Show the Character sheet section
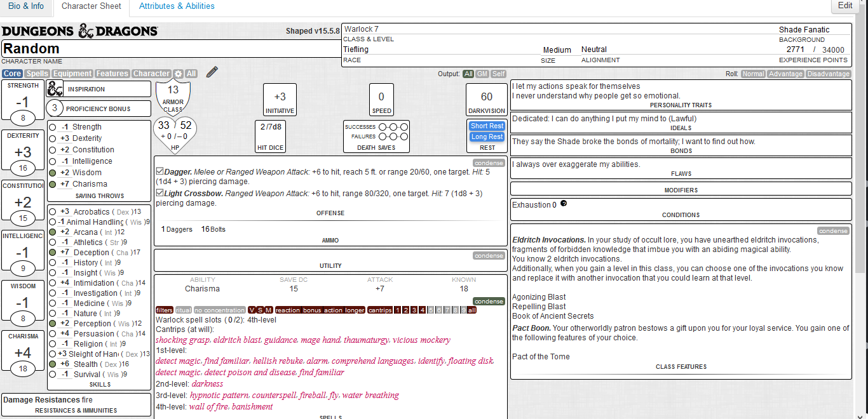 152,74
